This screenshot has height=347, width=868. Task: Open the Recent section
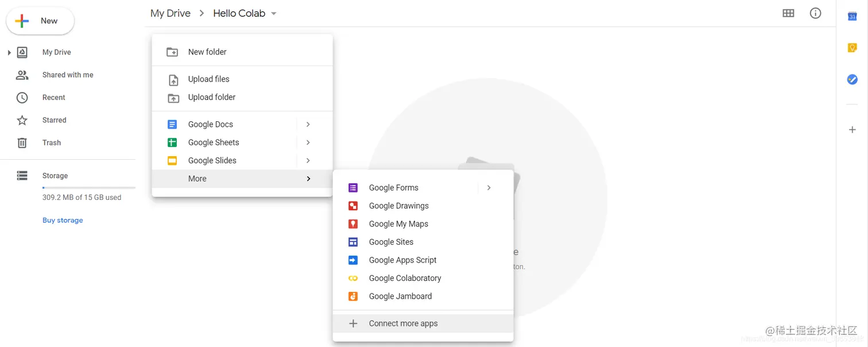click(x=54, y=98)
